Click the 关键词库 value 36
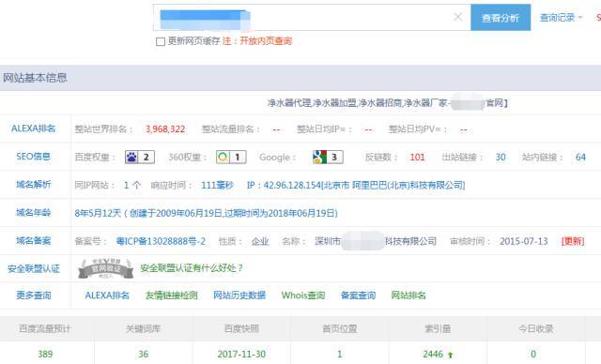Screen dimensions: 601x364 click(143, 354)
